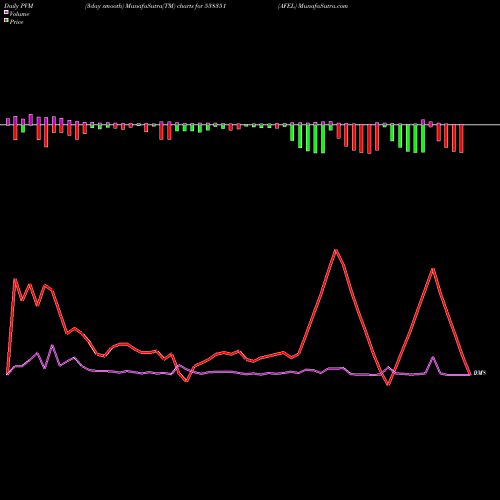This screenshot has height=500, width=500.
Task: Click the Volume legend swatch
Action: (6, 12)
